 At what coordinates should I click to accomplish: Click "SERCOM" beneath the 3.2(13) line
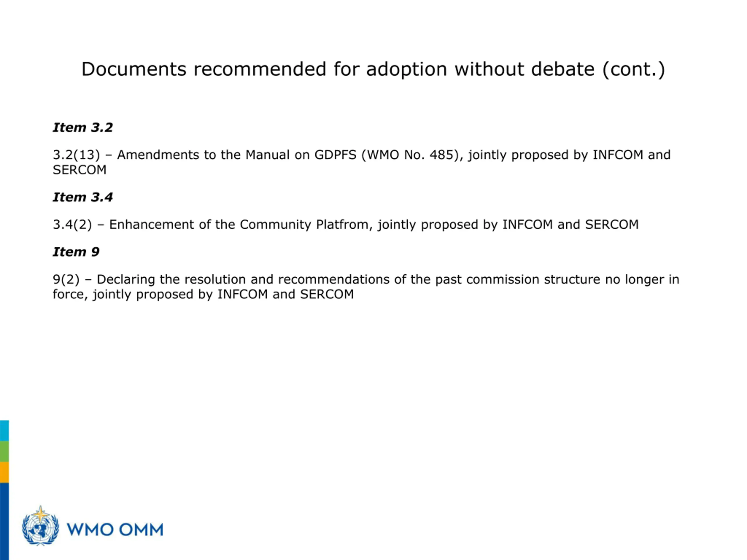click(80, 170)
